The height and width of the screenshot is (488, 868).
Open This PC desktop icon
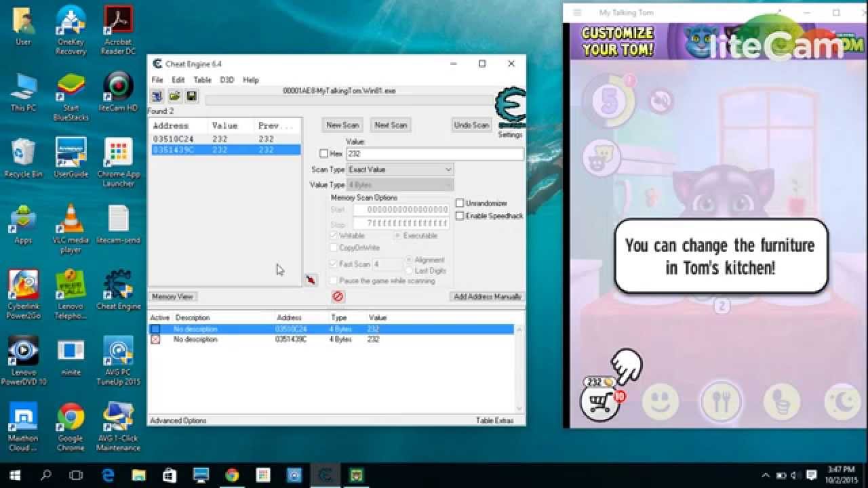(23, 92)
